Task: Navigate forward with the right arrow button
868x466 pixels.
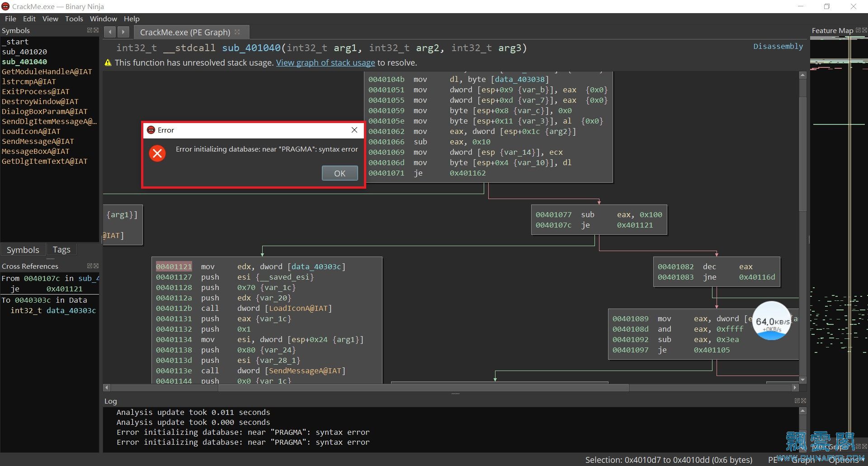Action: [x=123, y=32]
